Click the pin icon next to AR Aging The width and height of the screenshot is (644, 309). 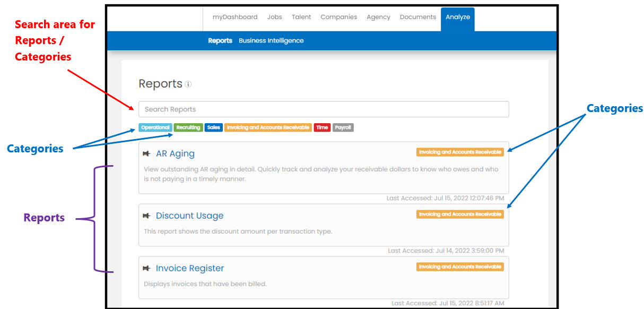146,154
